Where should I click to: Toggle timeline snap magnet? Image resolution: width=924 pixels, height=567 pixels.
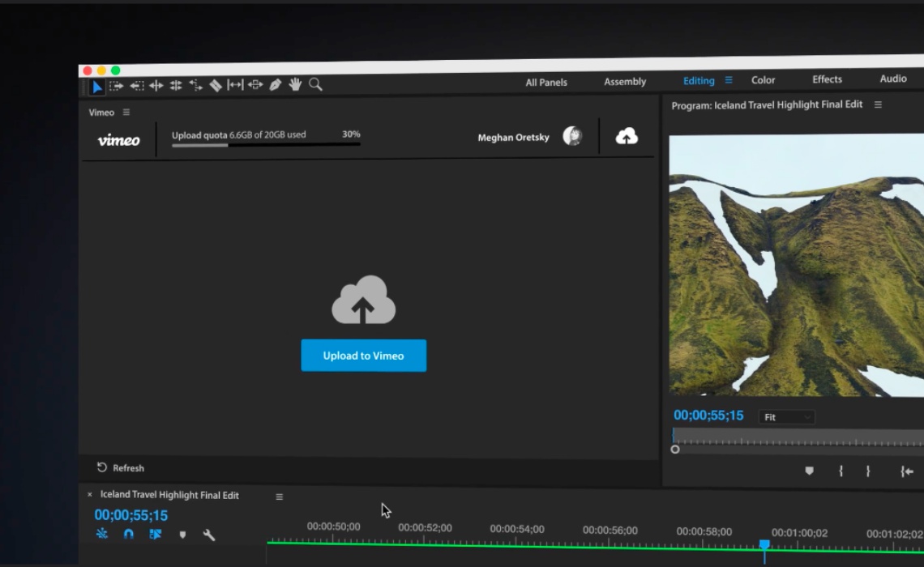(x=128, y=535)
